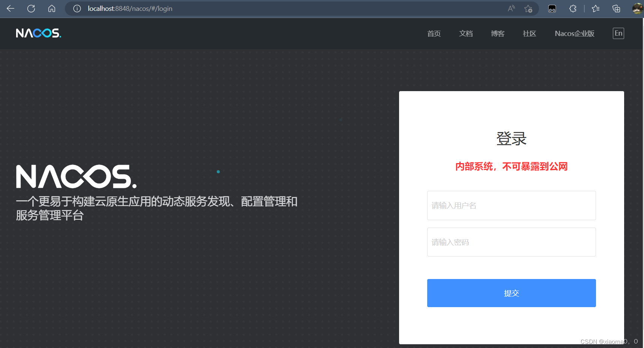Click the NACOS logo in the header
644x348 pixels.
39,33
